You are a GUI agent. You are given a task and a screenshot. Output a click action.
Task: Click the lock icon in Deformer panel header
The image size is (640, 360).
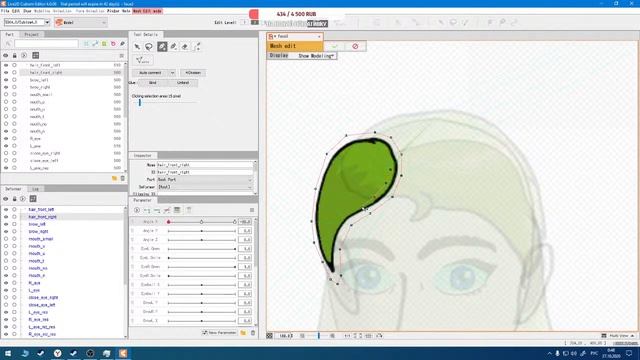(14, 199)
